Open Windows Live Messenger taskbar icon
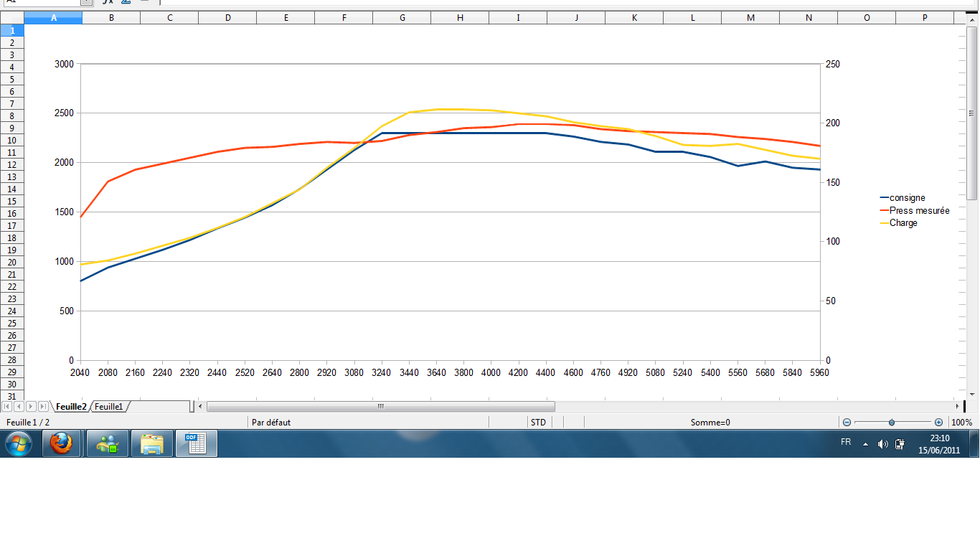Screen dimensions: 980x551 pos(108,444)
